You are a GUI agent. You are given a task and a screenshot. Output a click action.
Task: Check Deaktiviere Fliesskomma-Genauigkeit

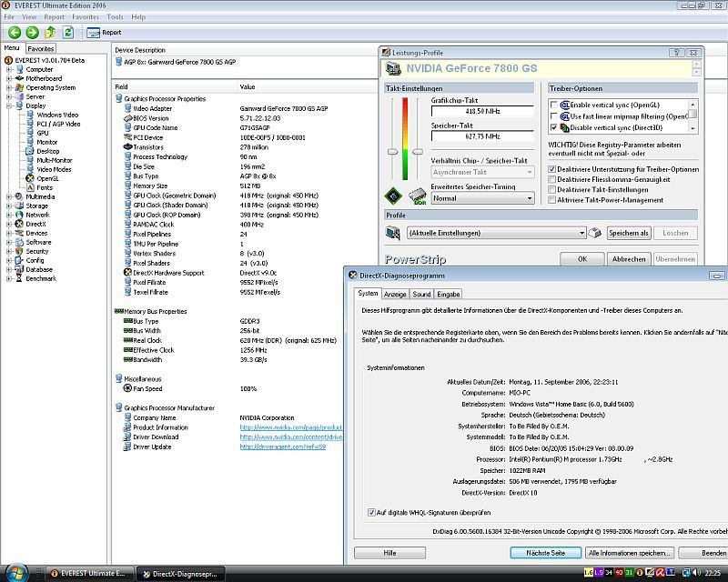point(552,180)
